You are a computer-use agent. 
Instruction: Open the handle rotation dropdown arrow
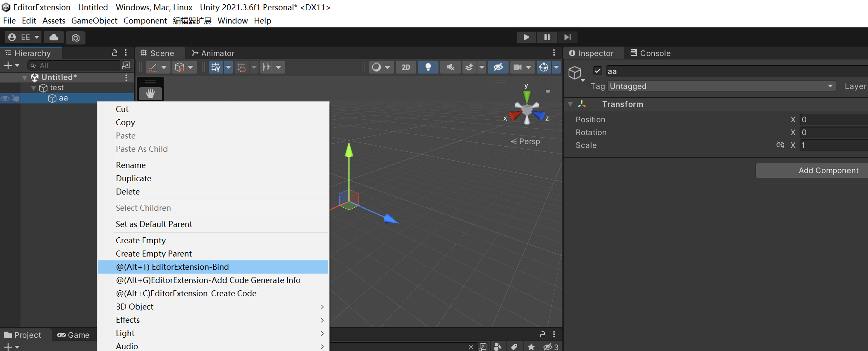[191, 67]
